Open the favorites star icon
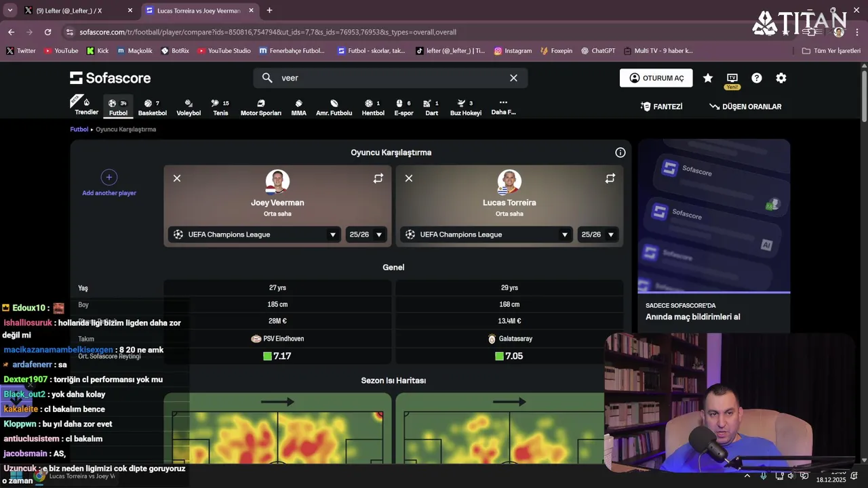 pyautogui.click(x=707, y=78)
